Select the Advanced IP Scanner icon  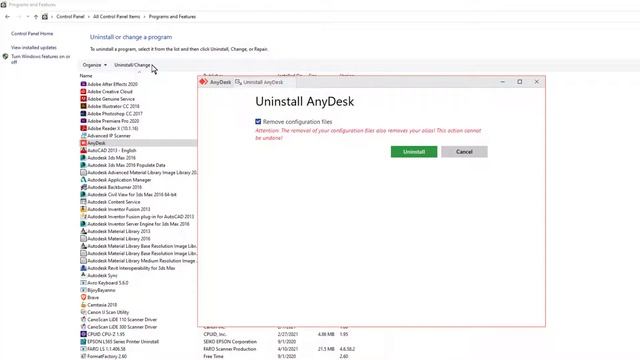click(83, 136)
